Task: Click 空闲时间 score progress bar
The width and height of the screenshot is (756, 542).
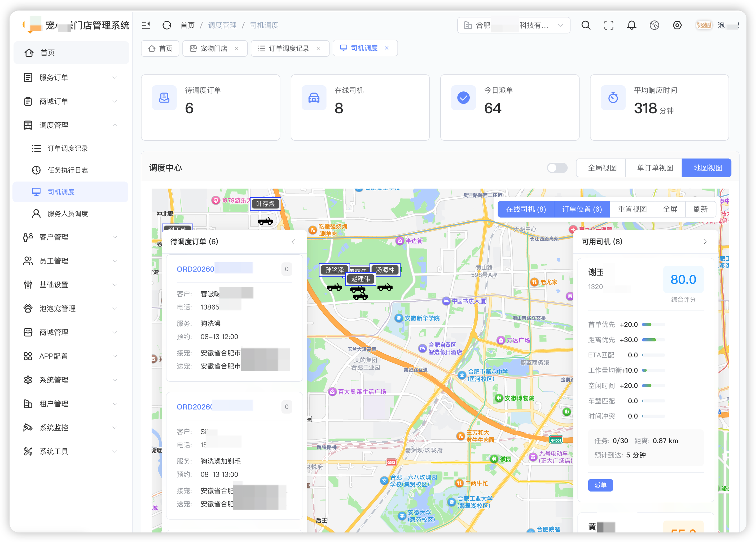Action: [x=653, y=386]
